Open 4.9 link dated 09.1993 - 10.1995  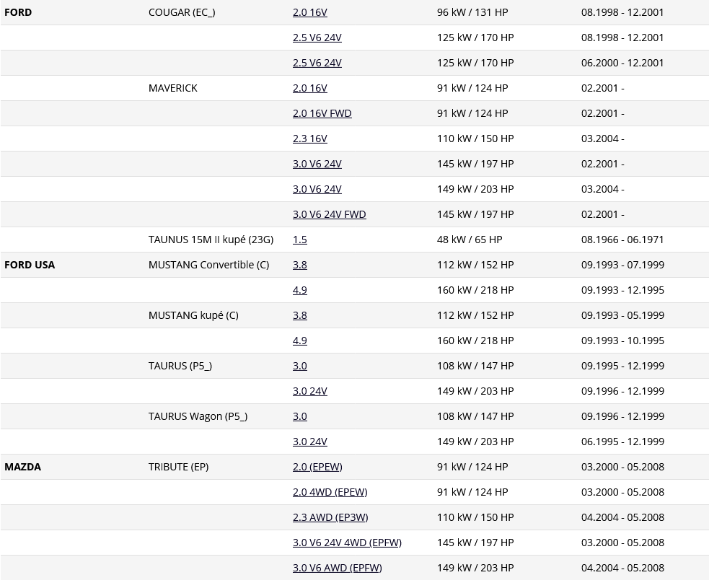point(300,341)
